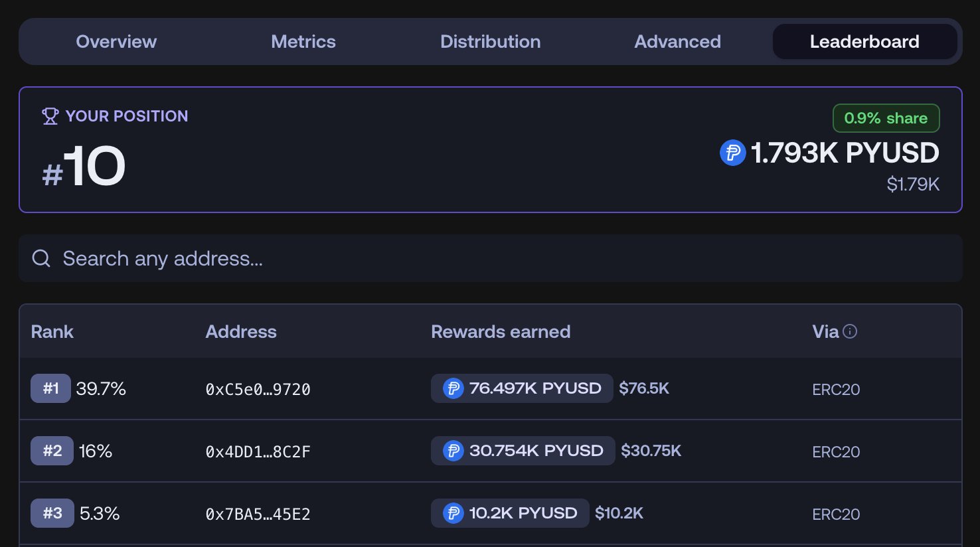Click the 1.793K PYUSD amount
Viewport: 980px width, 547px height.
(845, 153)
